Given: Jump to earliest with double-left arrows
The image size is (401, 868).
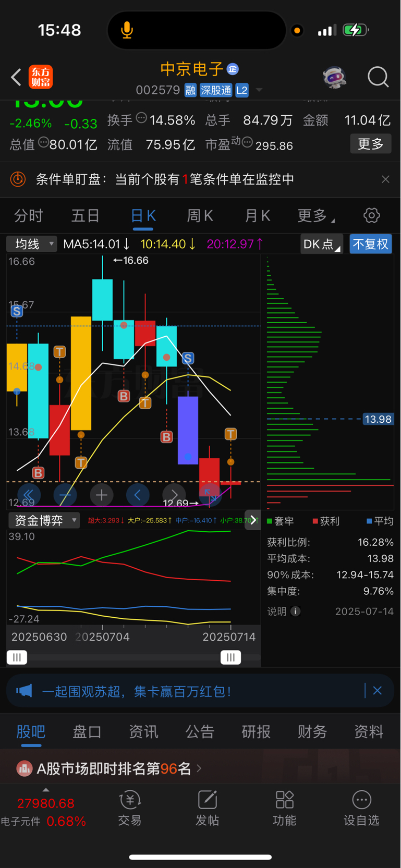Looking at the screenshot, I should 29,495.
